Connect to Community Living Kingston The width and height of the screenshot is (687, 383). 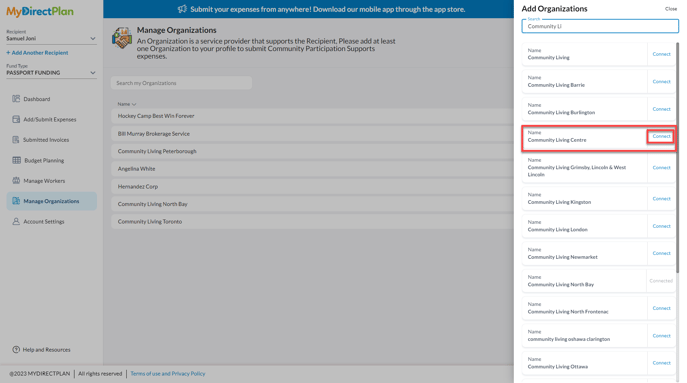coord(661,199)
